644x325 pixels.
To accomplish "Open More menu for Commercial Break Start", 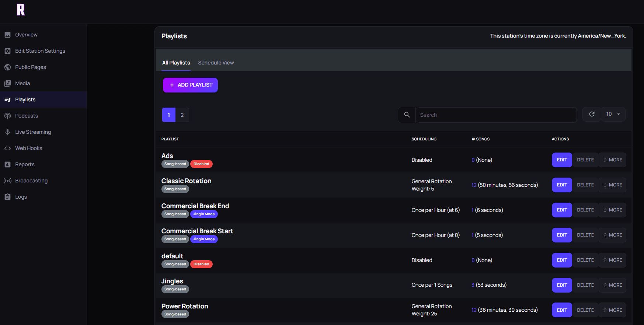I will [612, 235].
